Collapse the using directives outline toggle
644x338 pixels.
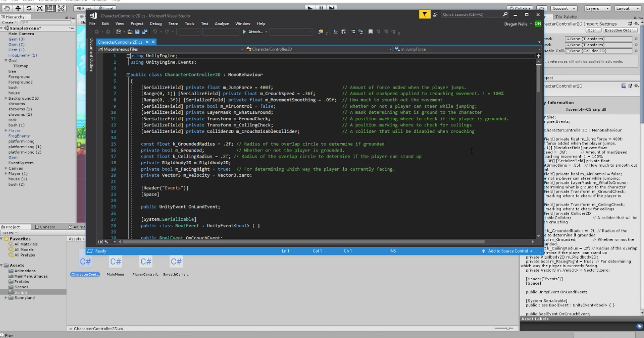pyautogui.click(x=128, y=56)
